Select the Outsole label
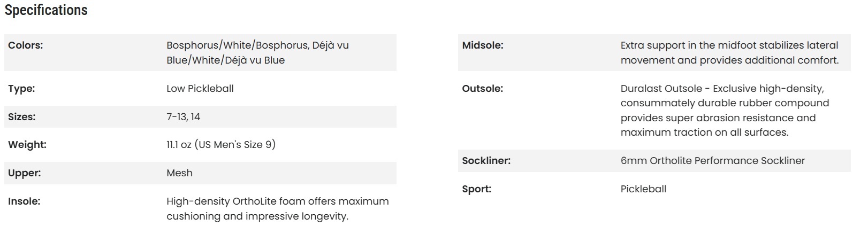 (x=483, y=89)
